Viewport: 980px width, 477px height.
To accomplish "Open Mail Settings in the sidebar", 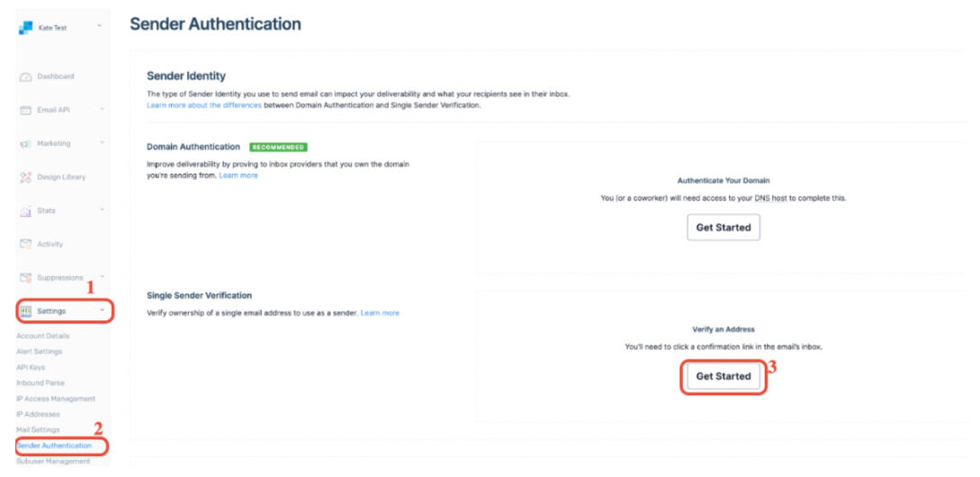I will tap(37, 429).
